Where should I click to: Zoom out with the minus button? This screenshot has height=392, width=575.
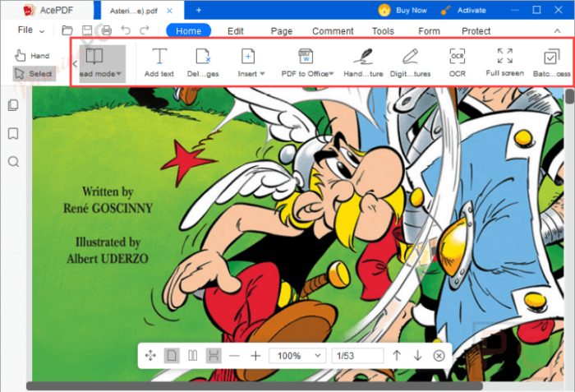tap(234, 355)
